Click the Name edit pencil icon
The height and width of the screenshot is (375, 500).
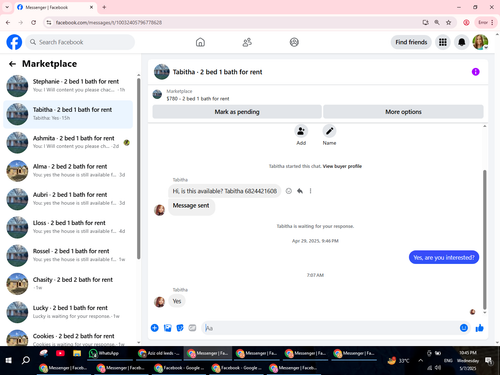pos(329,131)
